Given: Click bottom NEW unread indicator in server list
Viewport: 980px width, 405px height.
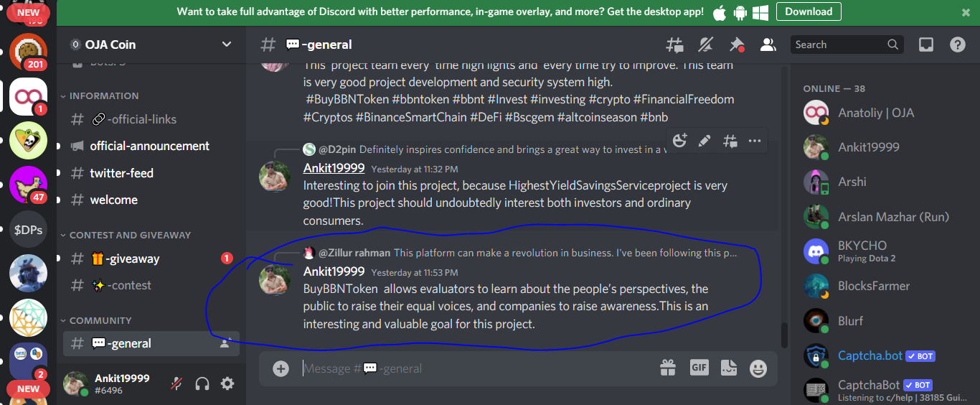Looking at the screenshot, I should click(28, 388).
